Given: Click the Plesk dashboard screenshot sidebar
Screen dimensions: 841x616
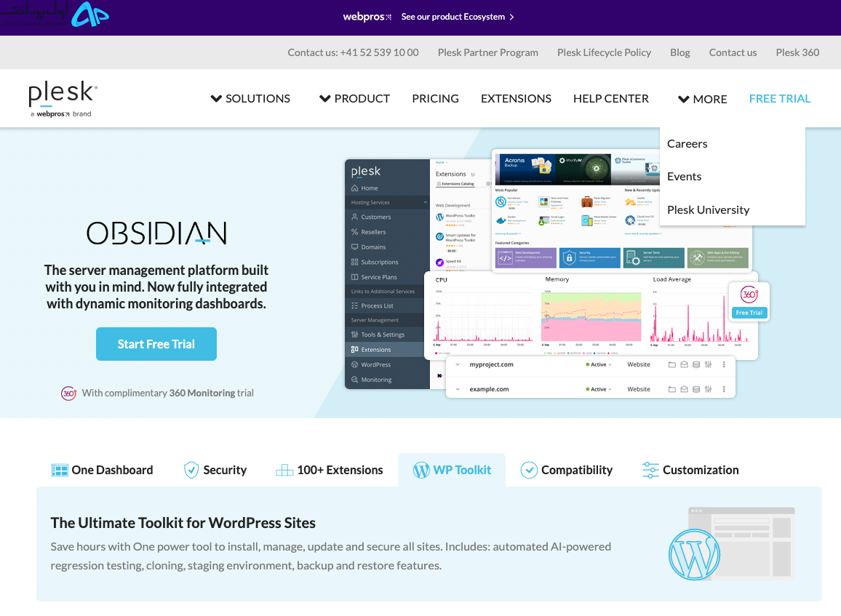Looking at the screenshot, I should click(x=387, y=274).
